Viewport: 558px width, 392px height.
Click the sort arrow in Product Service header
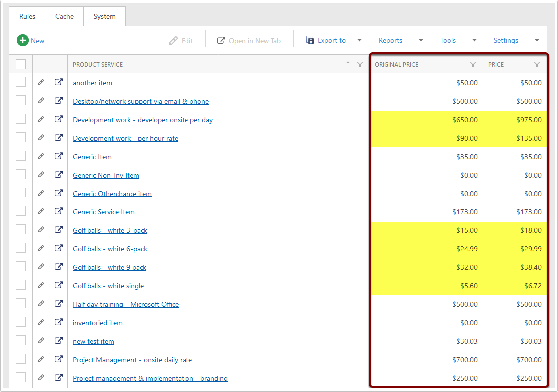[x=348, y=64]
